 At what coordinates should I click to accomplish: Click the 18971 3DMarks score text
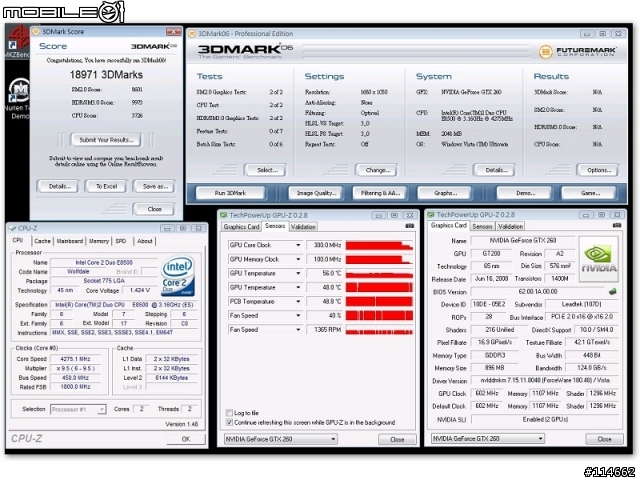point(106,75)
